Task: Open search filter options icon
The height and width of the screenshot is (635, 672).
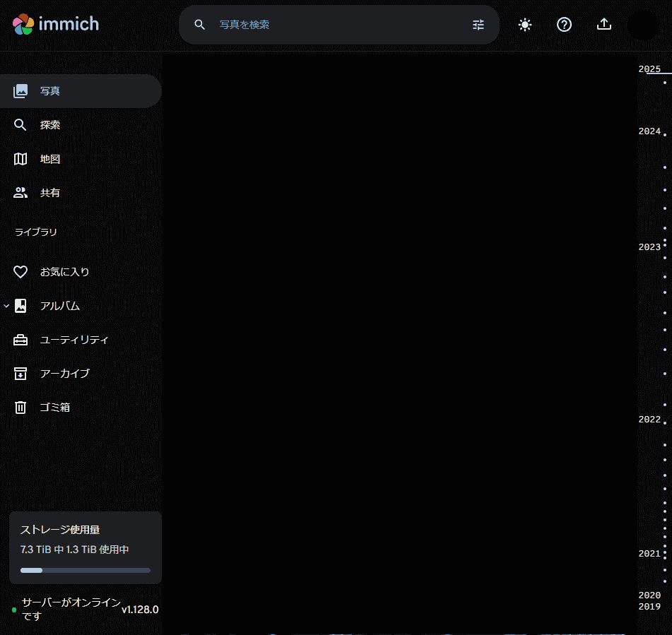Action: pos(478,25)
